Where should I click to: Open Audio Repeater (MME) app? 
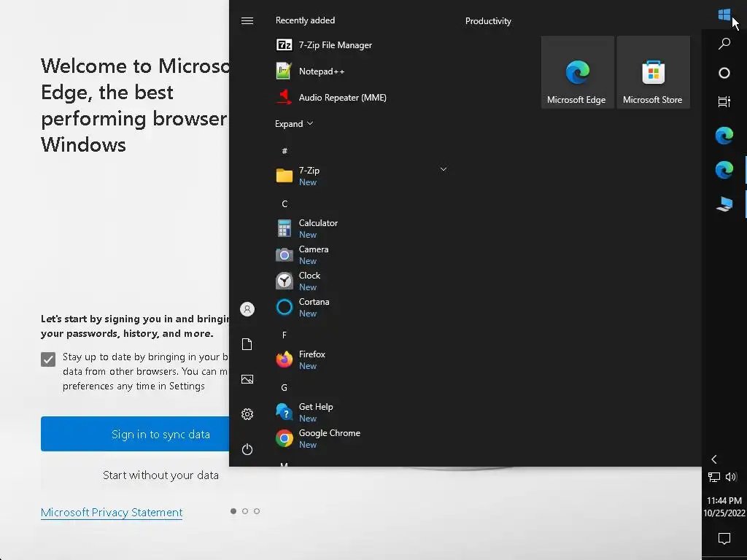tap(362, 98)
